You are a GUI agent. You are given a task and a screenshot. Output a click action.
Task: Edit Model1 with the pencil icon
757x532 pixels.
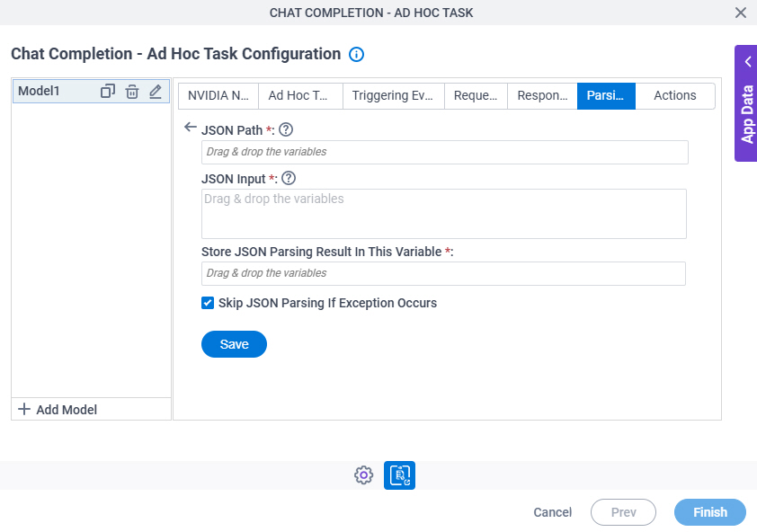tap(156, 92)
